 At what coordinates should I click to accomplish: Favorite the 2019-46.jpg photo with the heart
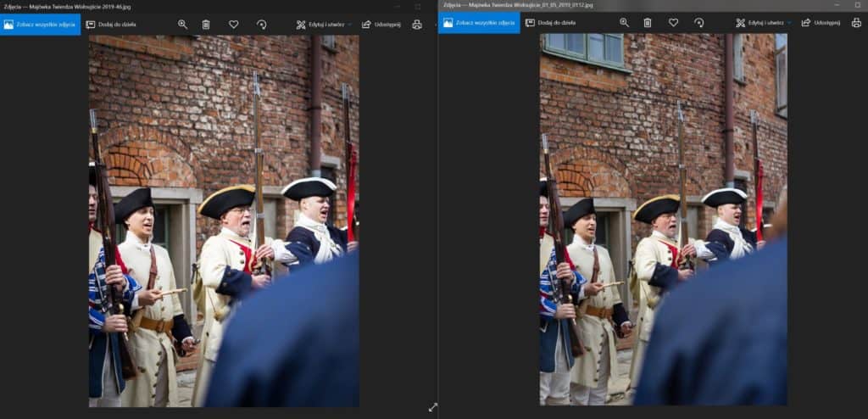point(233,25)
